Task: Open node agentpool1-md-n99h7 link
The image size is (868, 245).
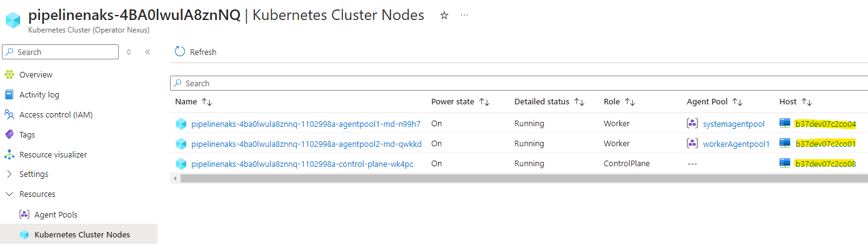Action: (x=306, y=124)
